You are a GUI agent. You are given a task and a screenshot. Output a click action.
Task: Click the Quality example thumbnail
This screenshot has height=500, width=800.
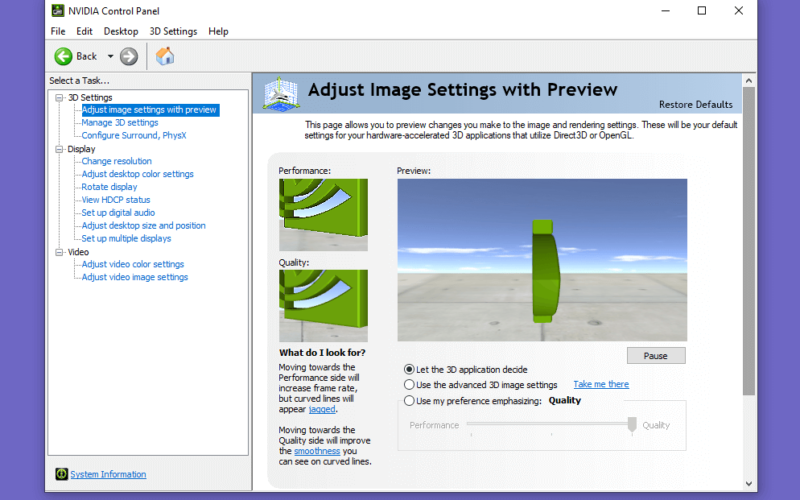[x=323, y=306]
